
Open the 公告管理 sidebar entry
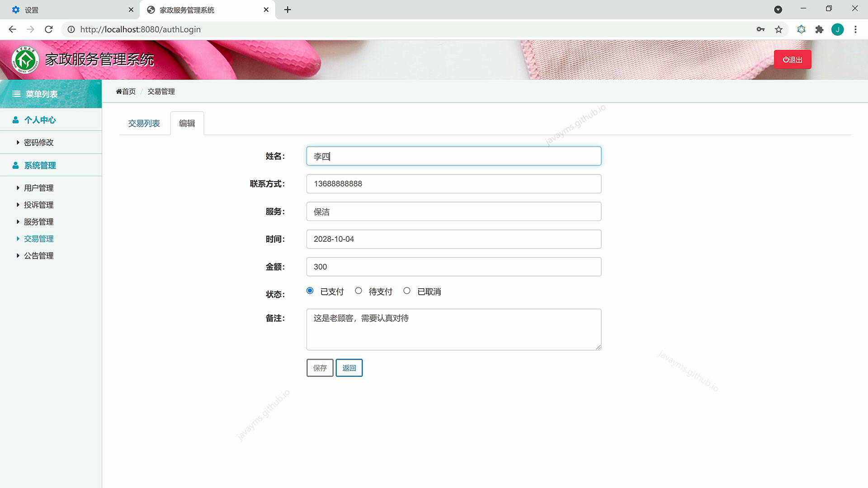(38, 256)
